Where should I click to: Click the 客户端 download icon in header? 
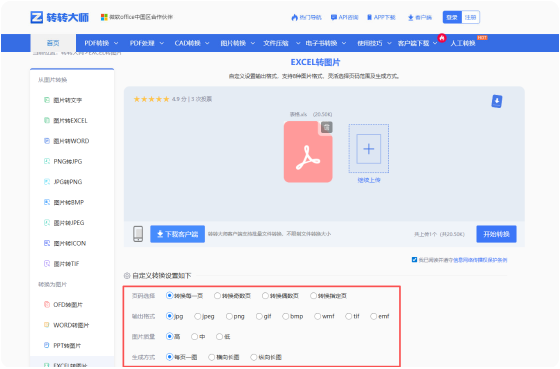click(x=411, y=18)
